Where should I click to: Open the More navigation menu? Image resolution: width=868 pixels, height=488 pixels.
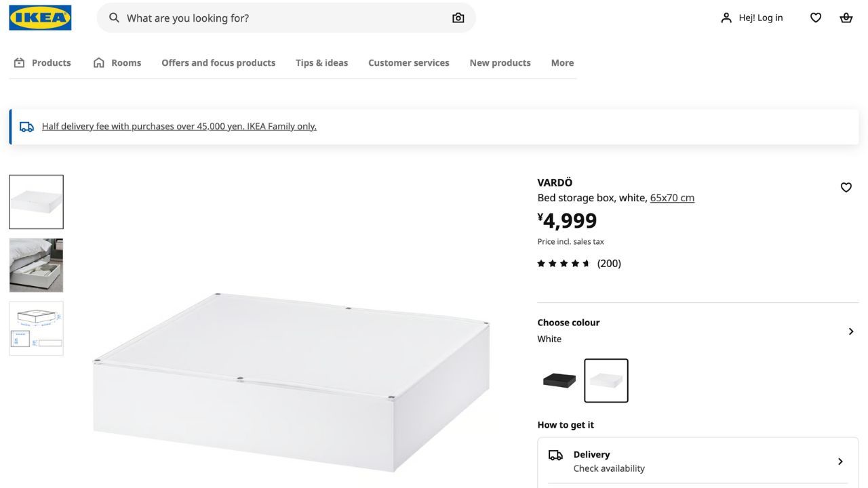(x=562, y=62)
